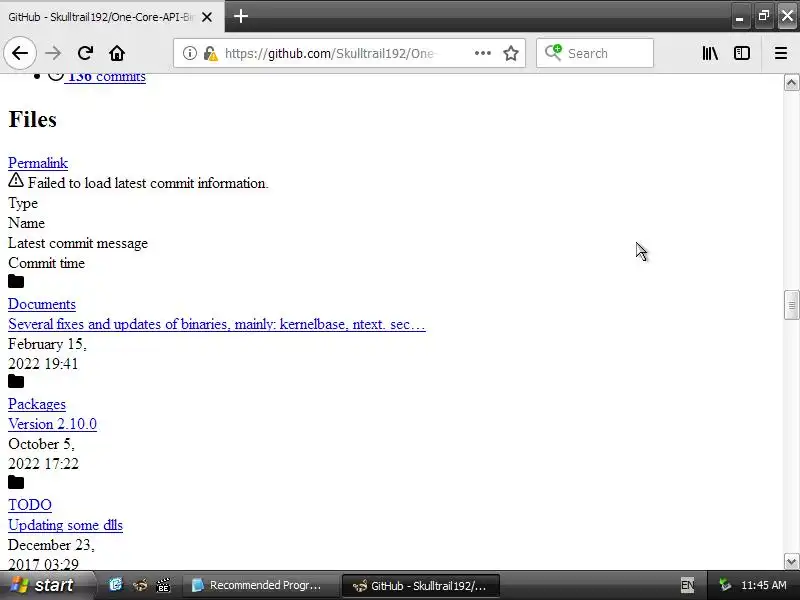Open the Packages folder link
Image resolution: width=800 pixels, height=600 pixels.
pos(37,404)
